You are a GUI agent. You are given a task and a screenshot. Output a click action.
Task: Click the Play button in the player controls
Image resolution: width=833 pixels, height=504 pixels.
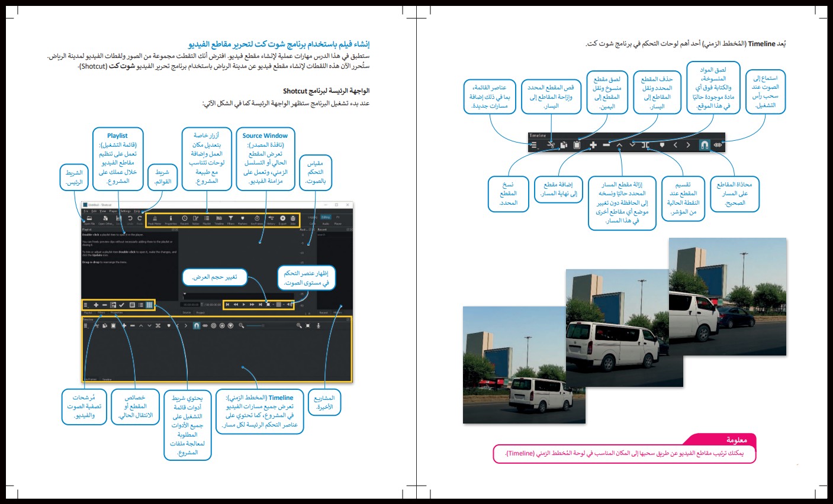click(243, 305)
